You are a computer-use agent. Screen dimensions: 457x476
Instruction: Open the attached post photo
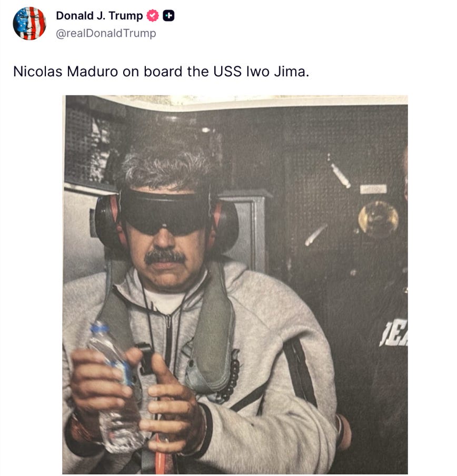235,285
